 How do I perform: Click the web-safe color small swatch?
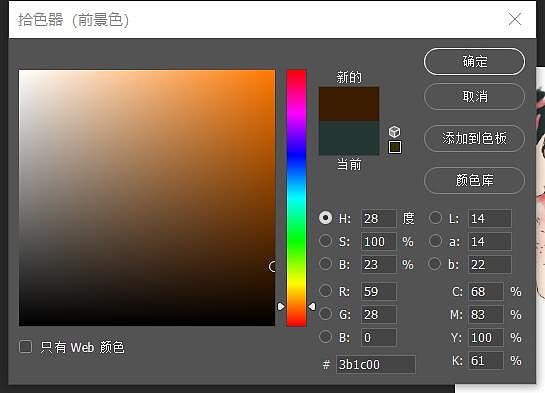tap(395, 147)
